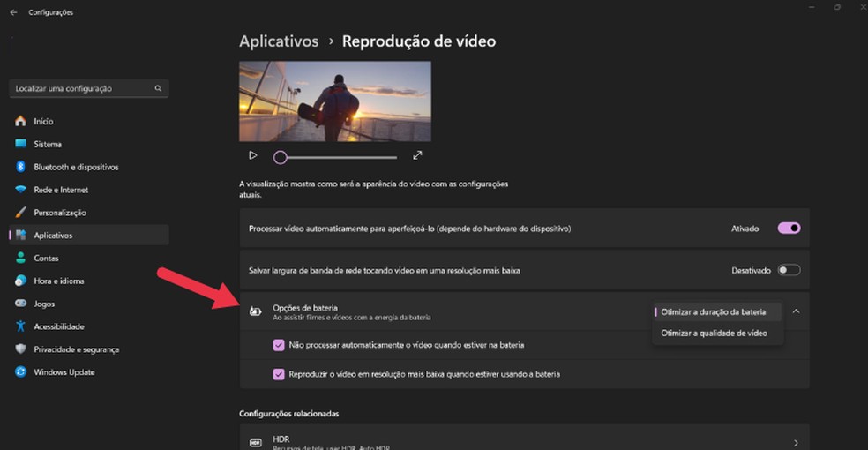Click the Bluetooth icon in the sidebar
This screenshot has width=868, height=450.
21,166
